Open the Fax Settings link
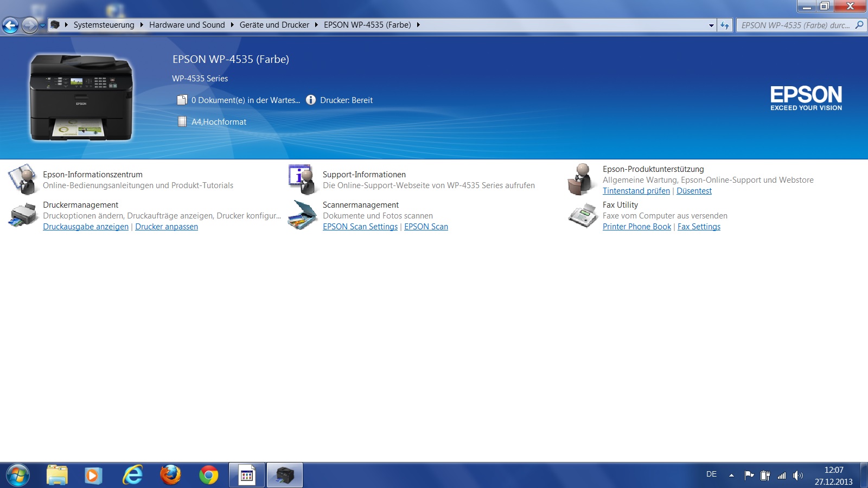Viewport: 868px width, 488px height. coord(699,227)
